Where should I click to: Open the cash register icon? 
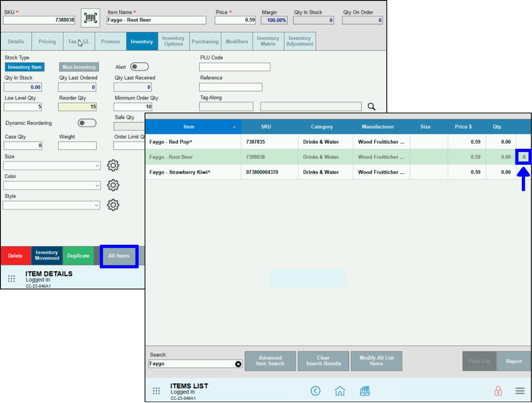365,391
